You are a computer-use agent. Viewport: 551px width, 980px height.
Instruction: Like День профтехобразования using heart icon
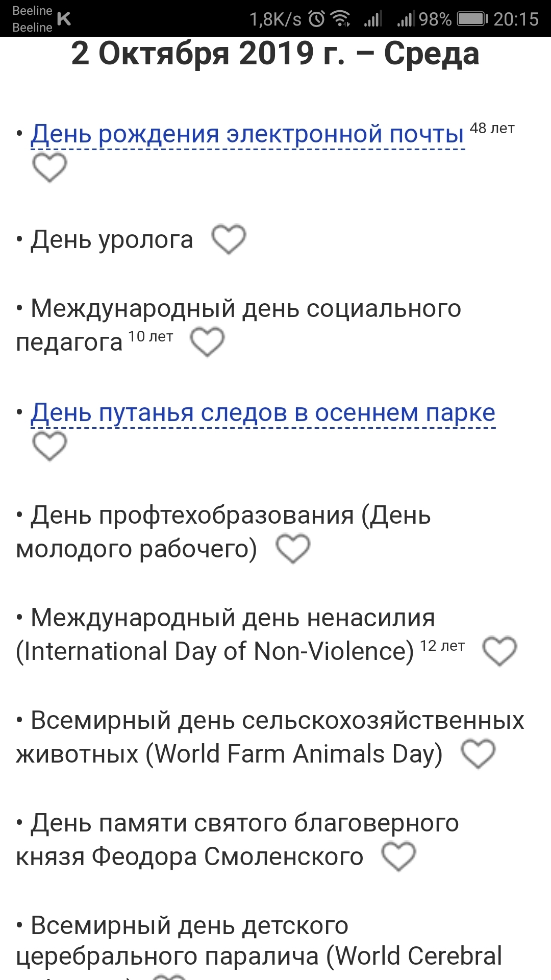point(293,549)
